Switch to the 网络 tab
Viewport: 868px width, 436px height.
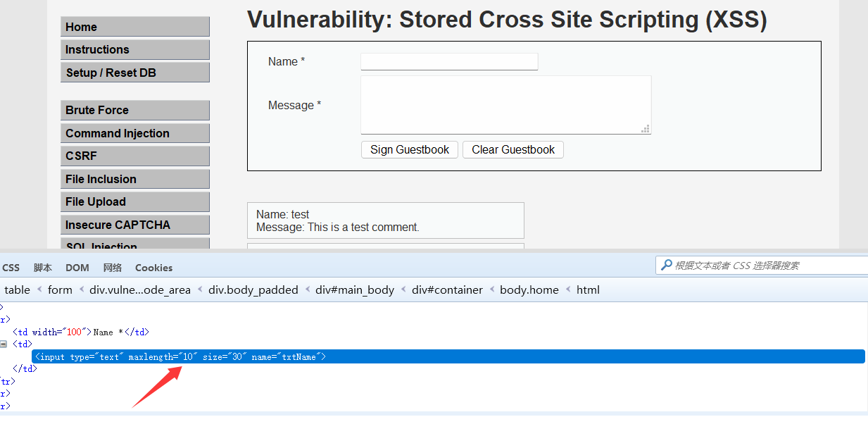point(113,268)
